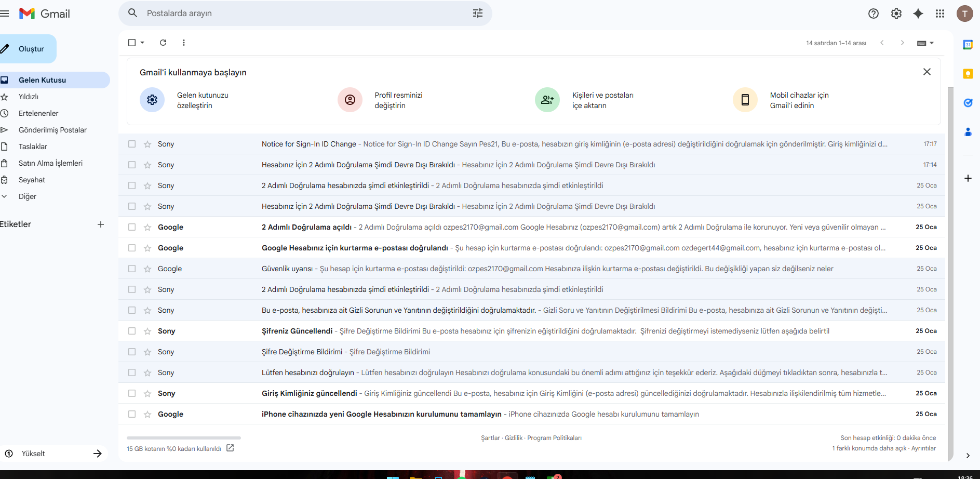The height and width of the screenshot is (479, 980).
Task: Open Google Tasks side panel icon
Action: coord(968,103)
